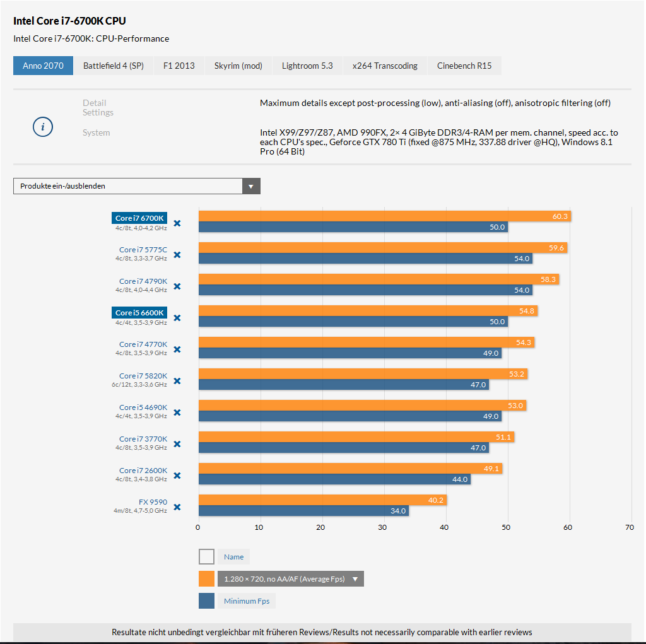646x644 pixels.
Task: Click '6c/12t, 3,3-3,6 GHz' spec text
Action: 139,384
